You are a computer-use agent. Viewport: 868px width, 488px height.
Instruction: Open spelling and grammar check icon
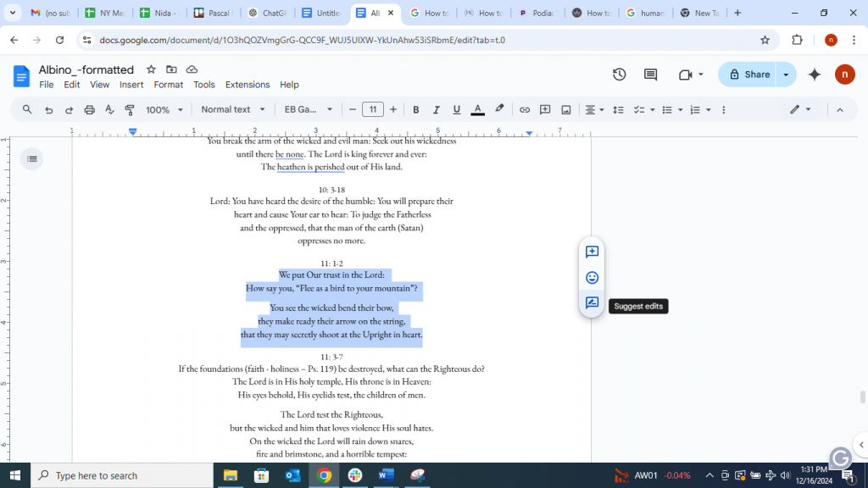[x=109, y=108]
